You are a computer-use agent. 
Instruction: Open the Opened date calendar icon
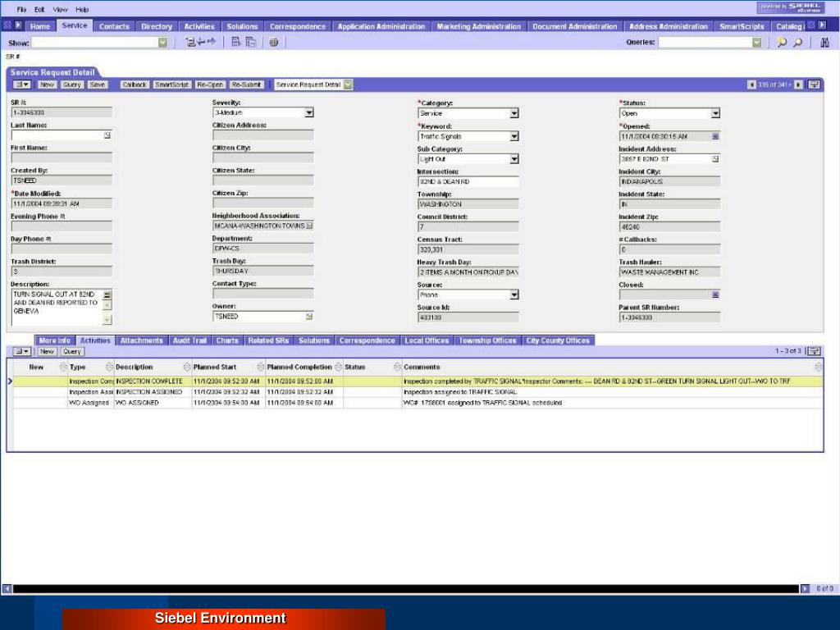coord(715,137)
